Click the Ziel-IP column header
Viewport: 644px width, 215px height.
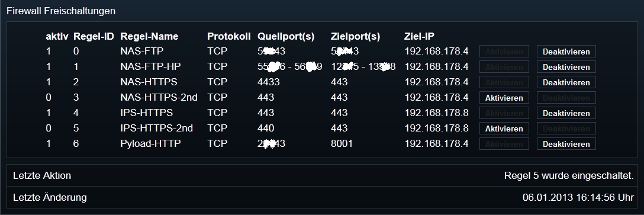[419, 36]
